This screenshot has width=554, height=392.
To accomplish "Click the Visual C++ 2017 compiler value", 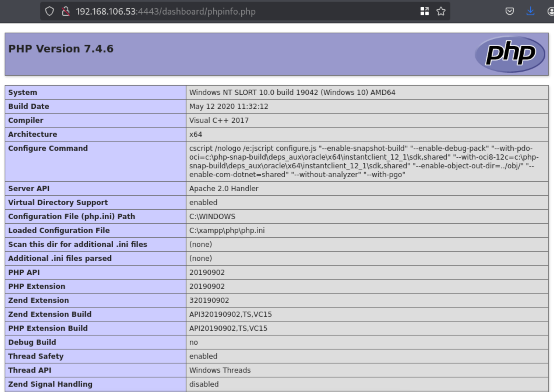I will pos(219,120).
